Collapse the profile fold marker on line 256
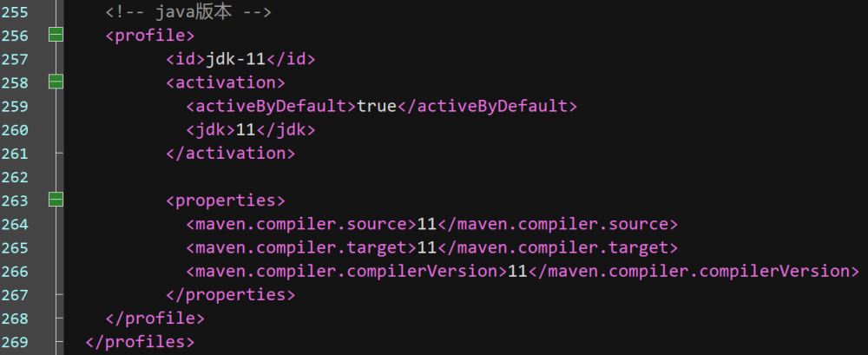 pos(56,36)
